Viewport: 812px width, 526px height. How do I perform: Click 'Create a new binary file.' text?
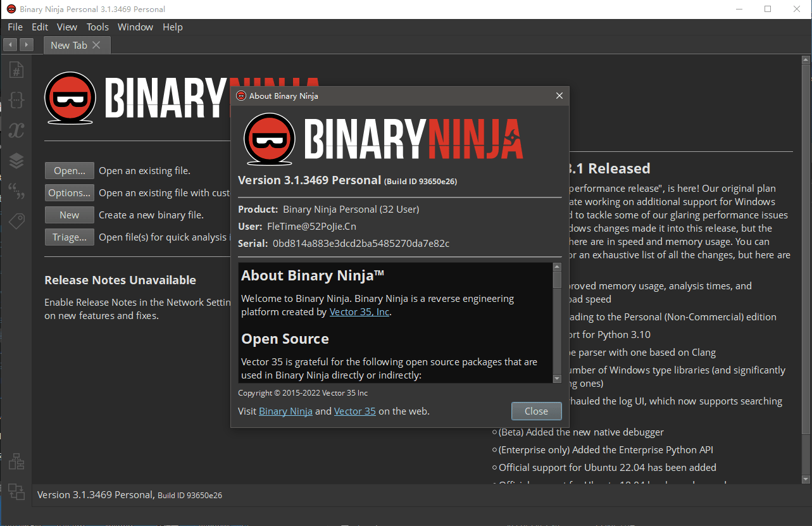[x=151, y=215]
